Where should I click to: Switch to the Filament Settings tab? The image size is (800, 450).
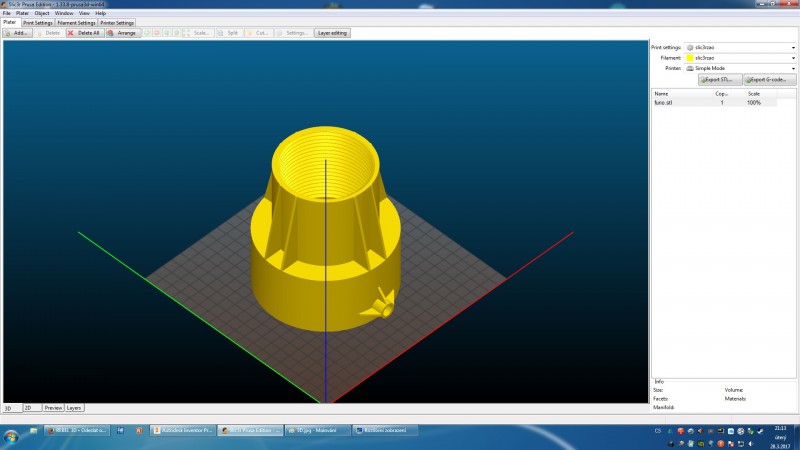pos(77,22)
